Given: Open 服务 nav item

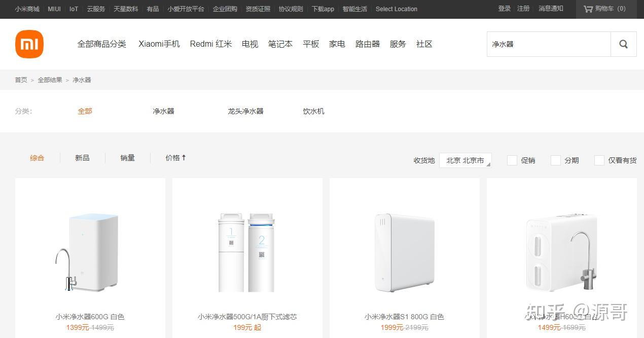Looking at the screenshot, I should [398, 44].
